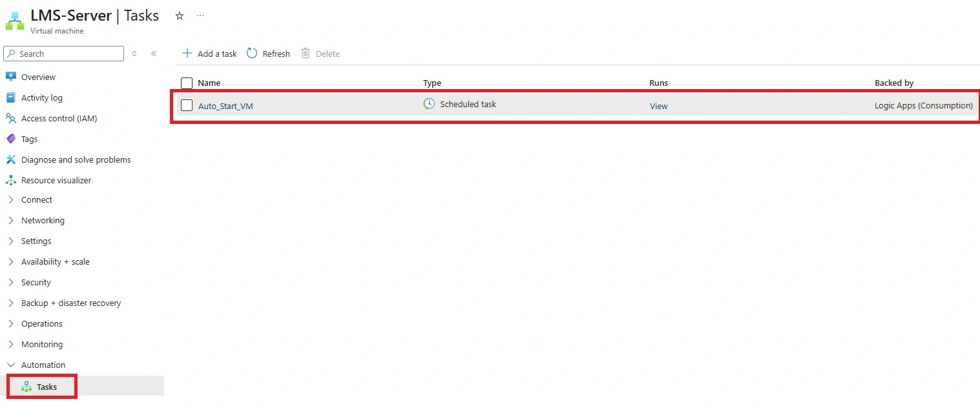Expand Availability + scale section

(11, 261)
